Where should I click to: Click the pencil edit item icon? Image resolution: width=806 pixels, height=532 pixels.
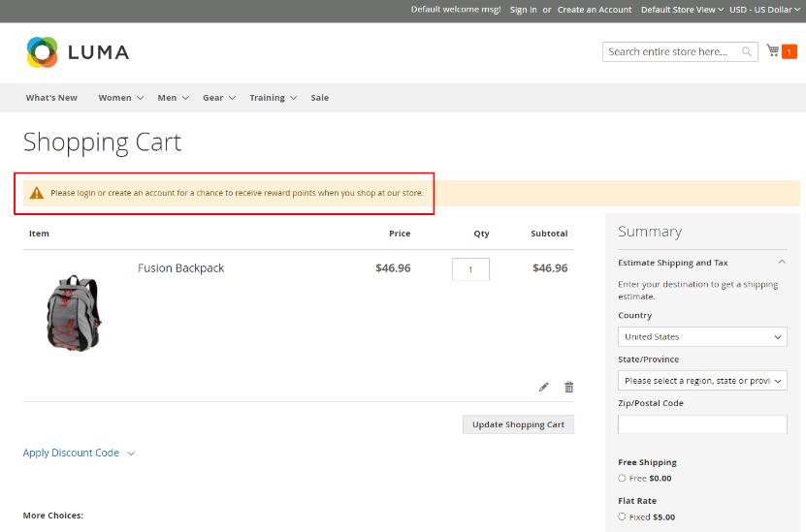(x=543, y=387)
